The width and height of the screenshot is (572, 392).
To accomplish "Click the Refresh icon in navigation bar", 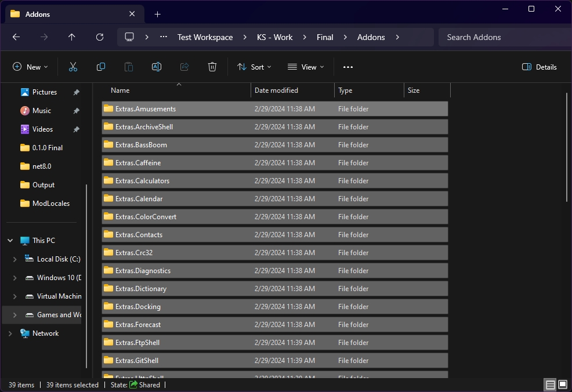I will click(x=100, y=37).
